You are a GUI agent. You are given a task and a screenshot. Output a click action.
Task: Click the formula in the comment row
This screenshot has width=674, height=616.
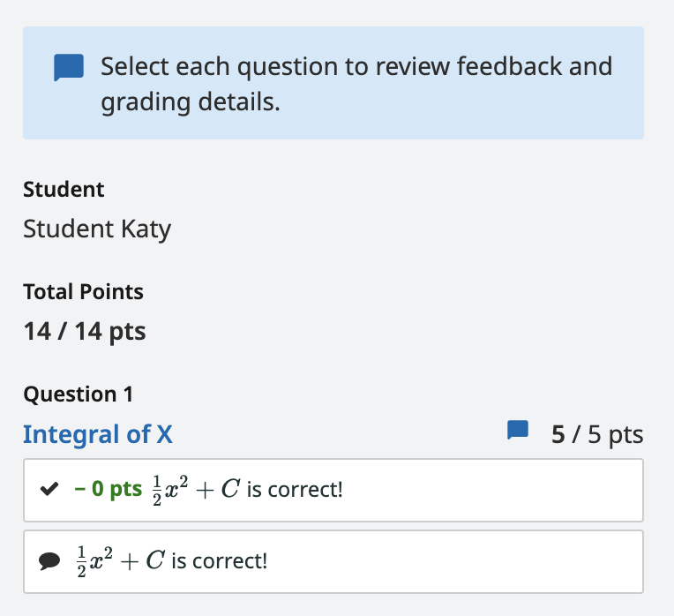120,561
